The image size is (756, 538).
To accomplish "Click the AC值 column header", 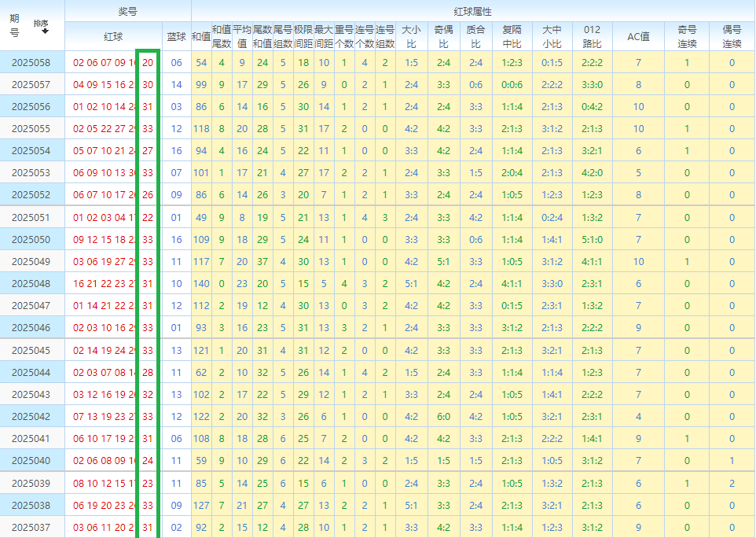I will coord(638,36).
